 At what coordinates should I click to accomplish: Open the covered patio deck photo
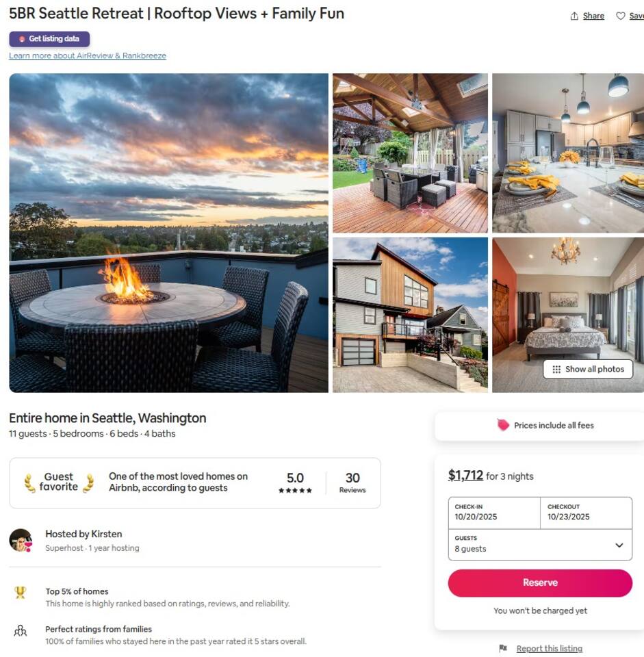tap(410, 153)
